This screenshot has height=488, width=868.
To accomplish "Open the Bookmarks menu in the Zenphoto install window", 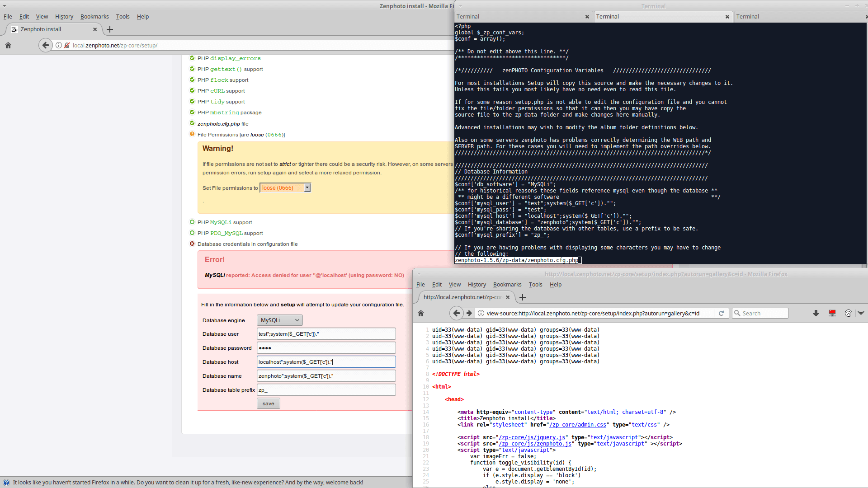I will pyautogui.click(x=94, y=17).
